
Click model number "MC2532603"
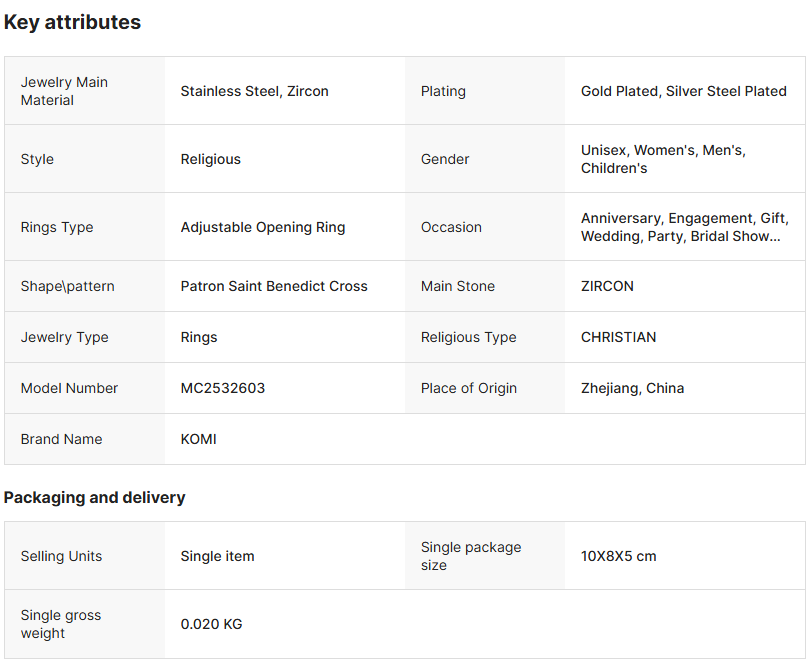pos(222,388)
